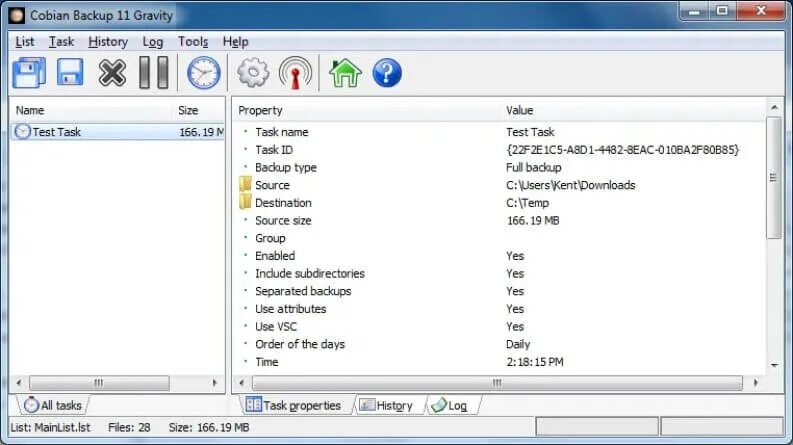This screenshot has height=445, width=793.
Task: Switch to the All tasks tab
Action: coord(53,405)
